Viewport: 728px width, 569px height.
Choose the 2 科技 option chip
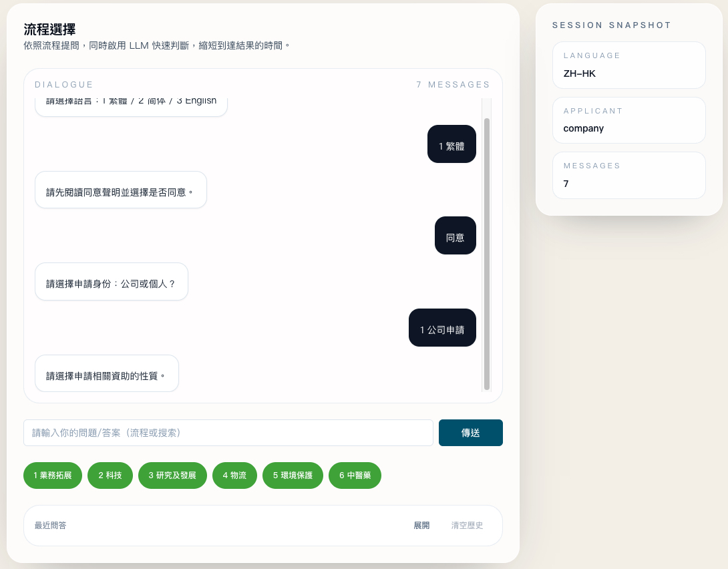(x=110, y=476)
